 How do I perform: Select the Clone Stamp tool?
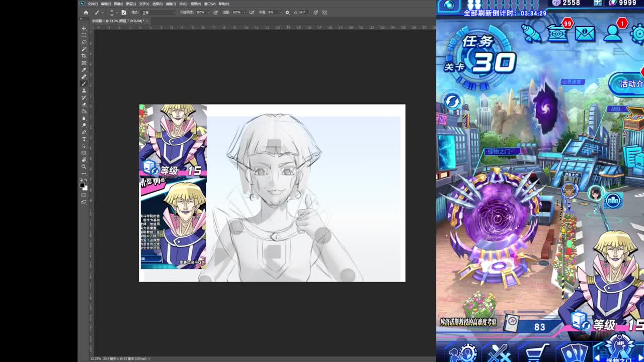click(84, 90)
